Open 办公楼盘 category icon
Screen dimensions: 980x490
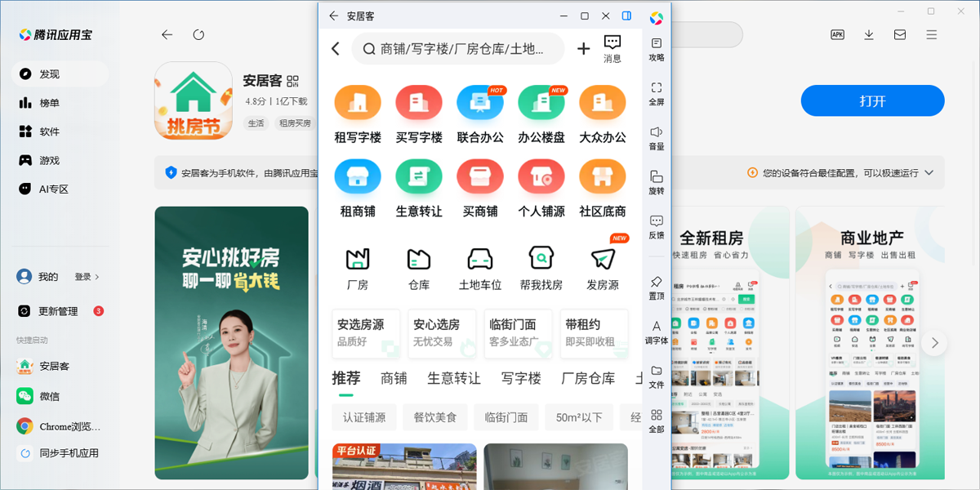pyautogui.click(x=541, y=103)
